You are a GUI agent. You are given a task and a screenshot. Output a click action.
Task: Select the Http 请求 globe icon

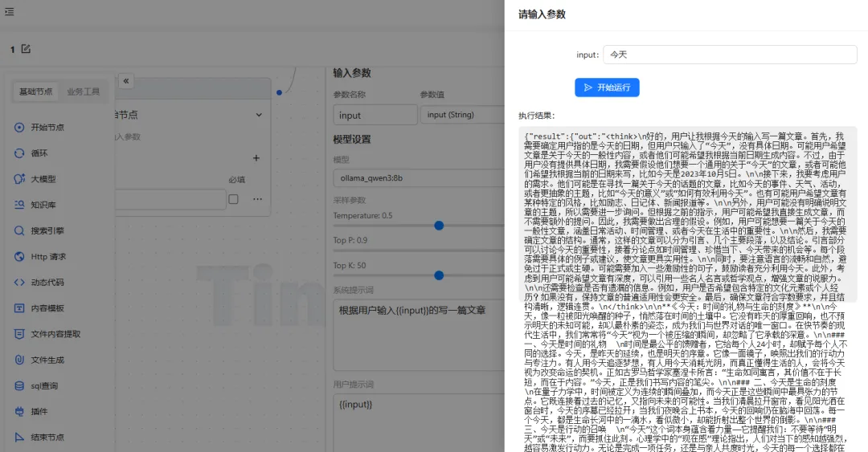[19, 257]
